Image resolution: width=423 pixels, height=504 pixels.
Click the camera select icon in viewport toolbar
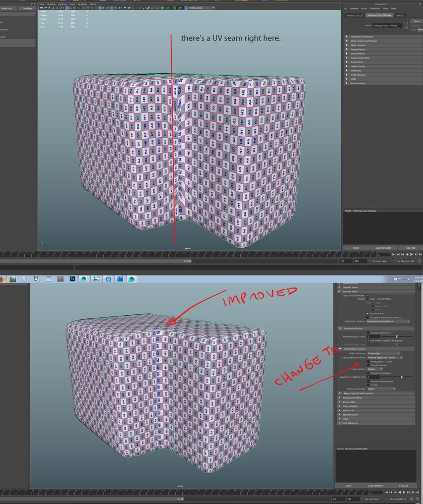pyautogui.click(x=41, y=8)
